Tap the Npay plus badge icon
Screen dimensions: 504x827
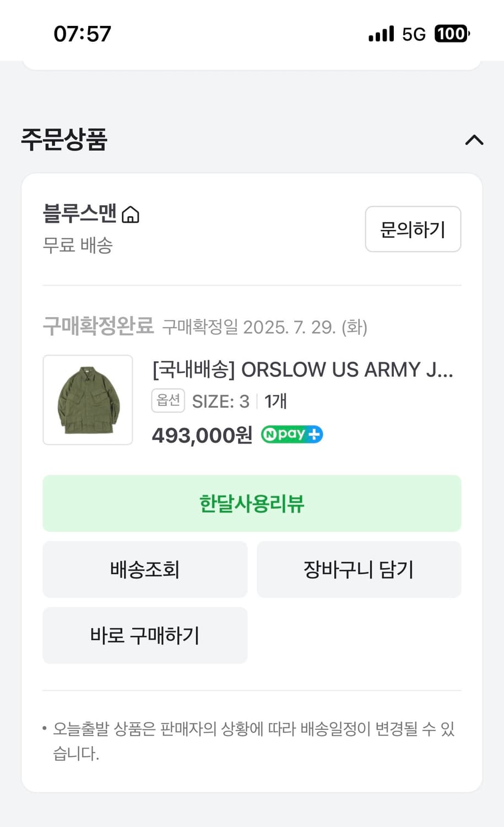pyautogui.click(x=292, y=434)
